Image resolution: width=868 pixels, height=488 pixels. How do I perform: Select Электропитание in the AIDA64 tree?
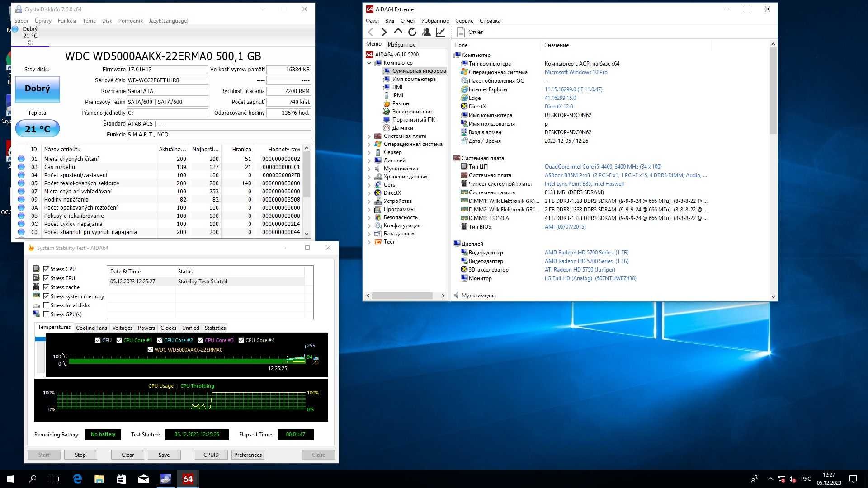click(412, 112)
